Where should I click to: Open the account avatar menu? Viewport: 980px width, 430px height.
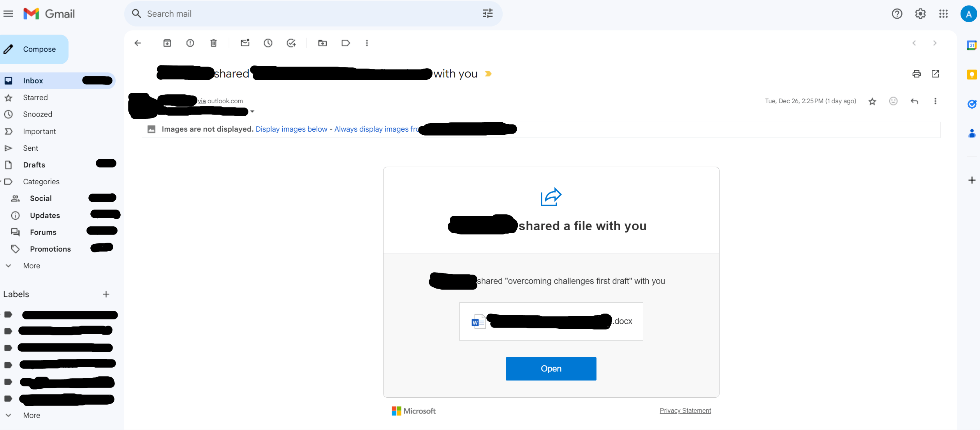968,14
